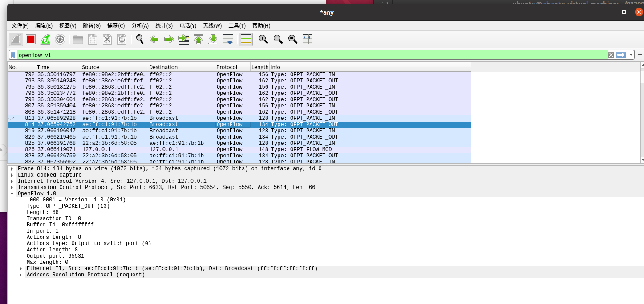Click the filter bookmark icon
Viewport: 644px width, 304px height.
coord(13,55)
